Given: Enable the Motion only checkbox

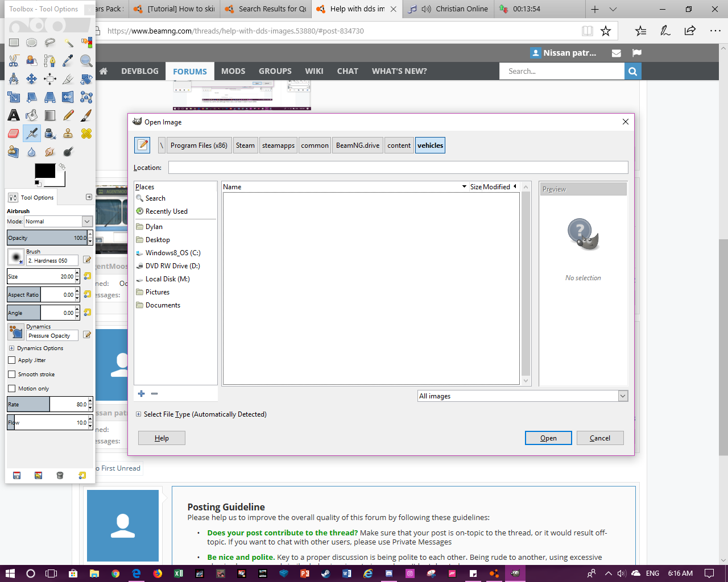Looking at the screenshot, I should coord(12,388).
